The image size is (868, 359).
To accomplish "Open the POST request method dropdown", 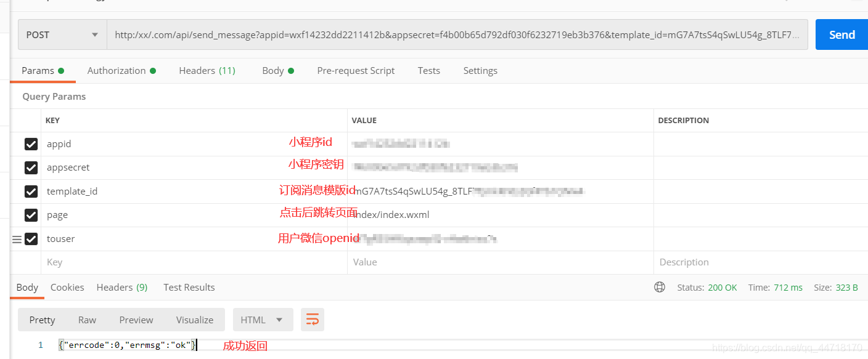I will coord(62,34).
